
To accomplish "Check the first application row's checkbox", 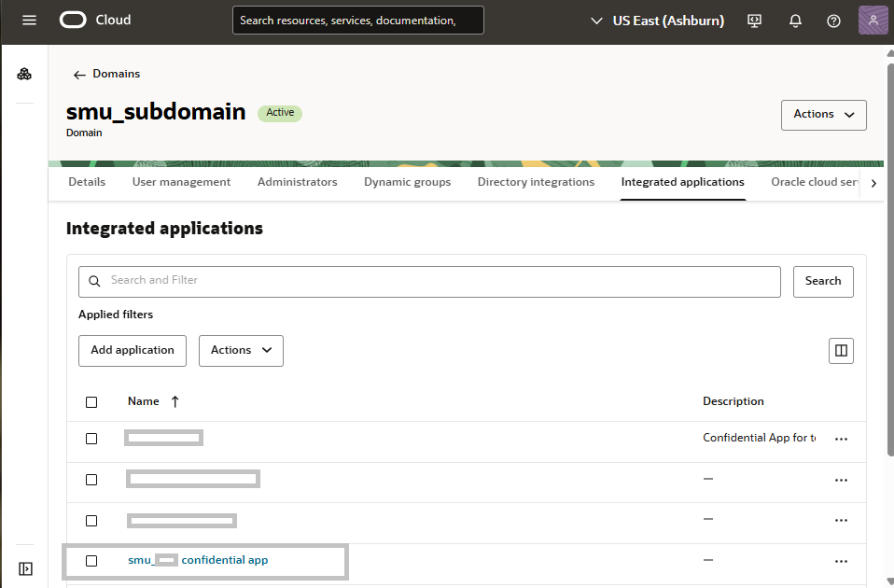I will (x=91, y=437).
